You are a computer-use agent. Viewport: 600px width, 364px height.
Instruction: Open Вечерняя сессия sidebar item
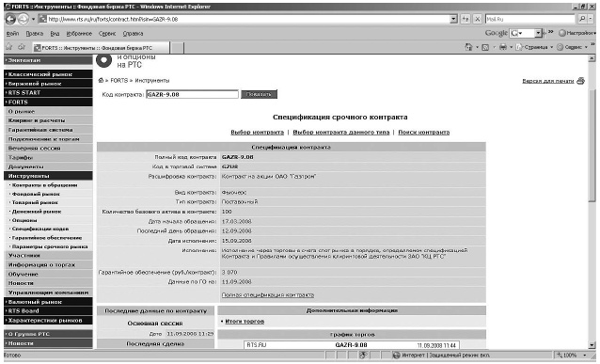48,148
